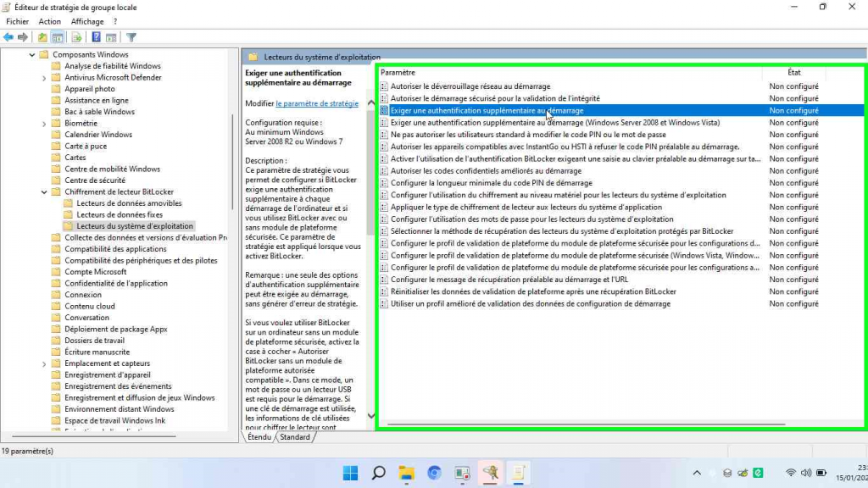Click the Export list toolbar icon
Screen dimensions: 868x488
coord(77,37)
